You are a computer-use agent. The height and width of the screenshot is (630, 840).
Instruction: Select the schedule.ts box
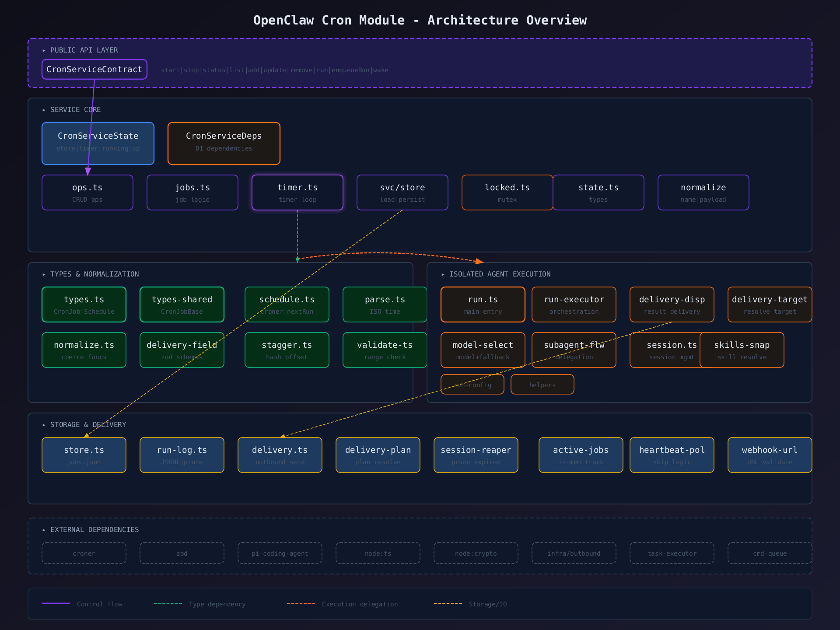pyautogui.click(x=287, y=304)
